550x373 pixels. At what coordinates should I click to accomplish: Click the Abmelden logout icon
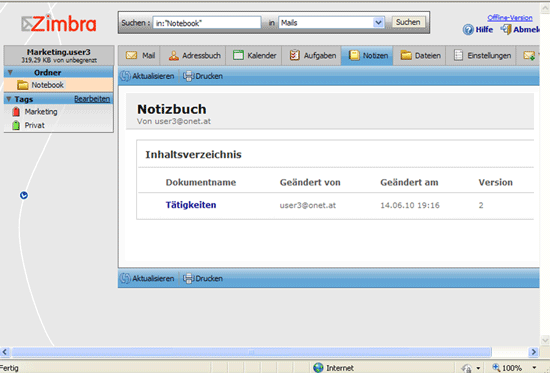point(506,29)
